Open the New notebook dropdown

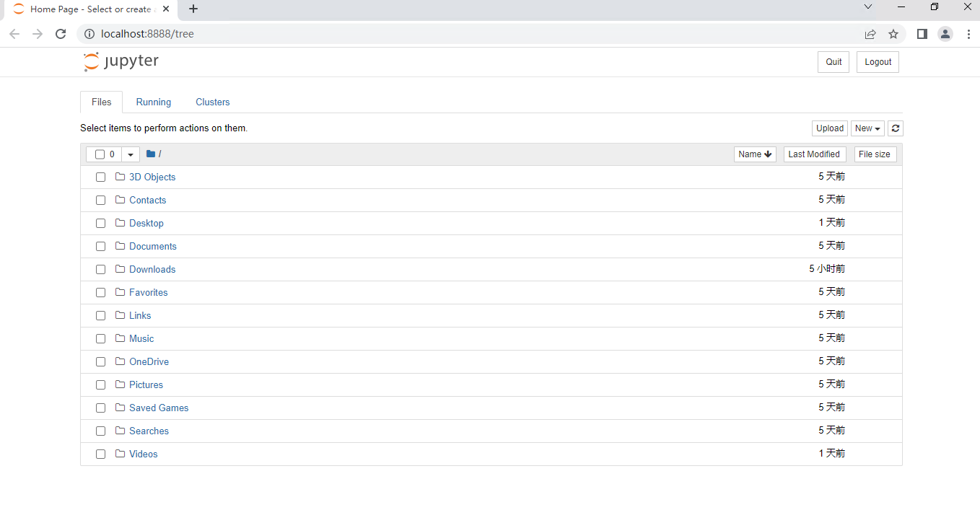[867, 128]
